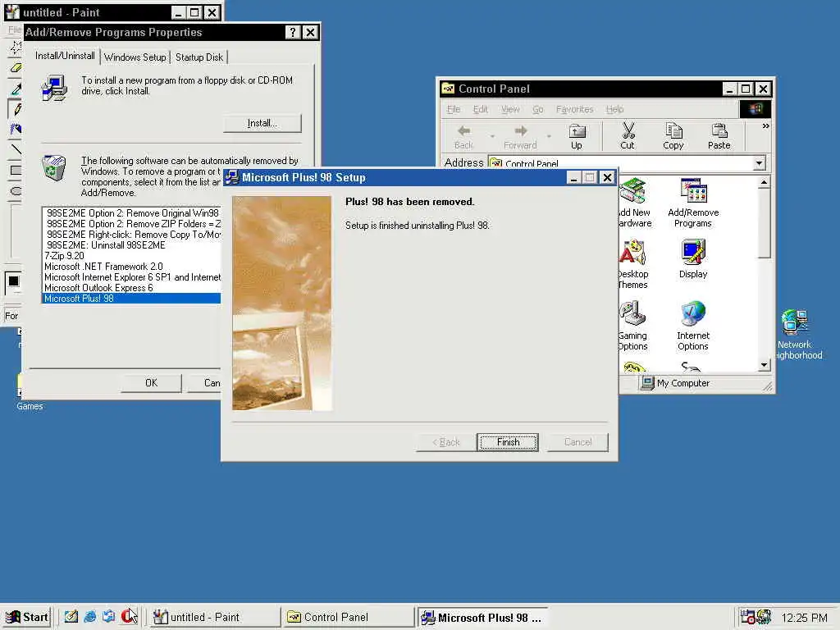Open the Address bar dropdown in Control Panel
The width and height of the screenshot is (840, 630).
click(x=759, y=163)
